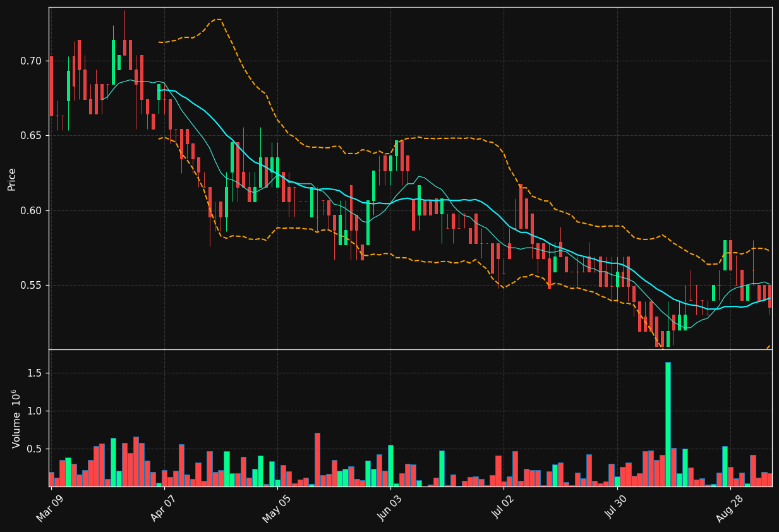Screen dimensions: 779x532
Task: Click the 0.70 price axis label
Action: 31,61
